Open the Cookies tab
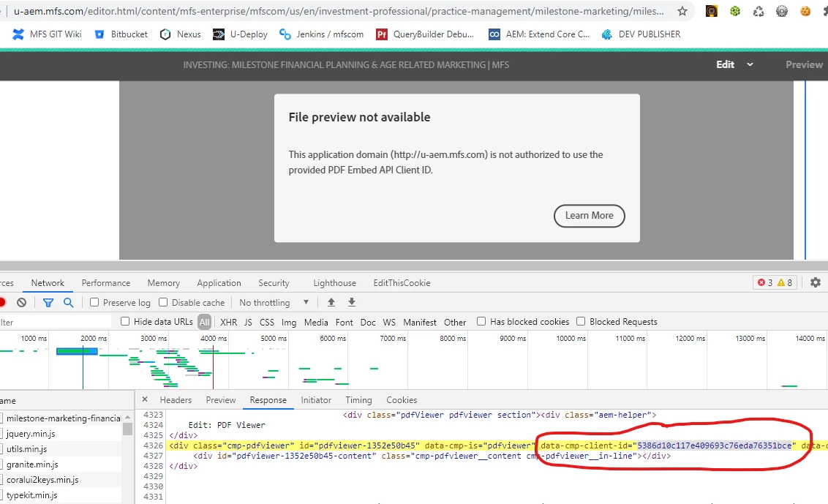This screenshot has height=504, width=828. pos(402,400)
